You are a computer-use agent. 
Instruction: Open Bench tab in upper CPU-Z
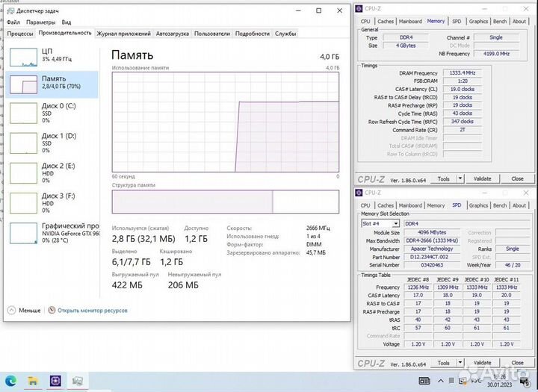(x=500, y=21)
